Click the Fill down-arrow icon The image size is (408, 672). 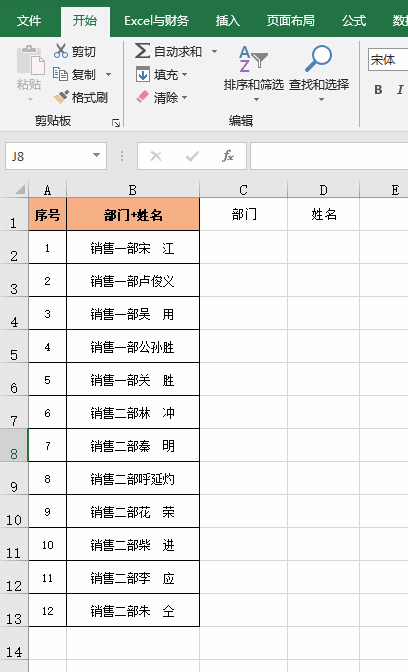point(143,74)
